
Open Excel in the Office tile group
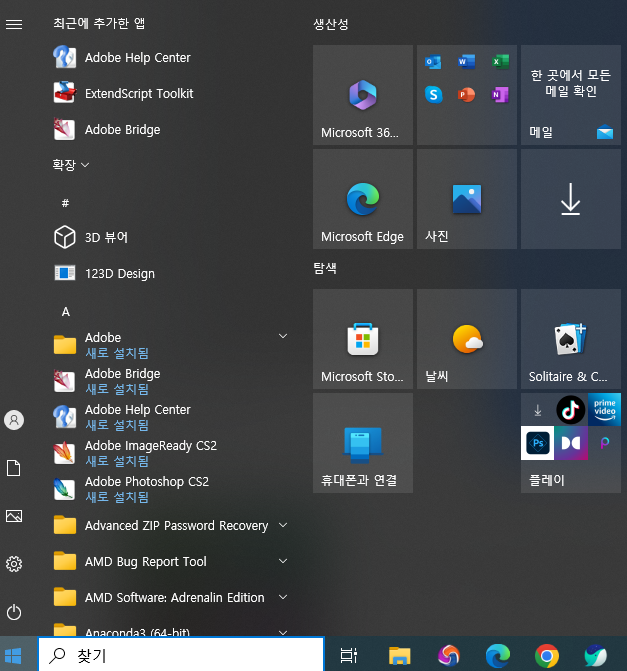pyautogui.click(x=500, y=62)
